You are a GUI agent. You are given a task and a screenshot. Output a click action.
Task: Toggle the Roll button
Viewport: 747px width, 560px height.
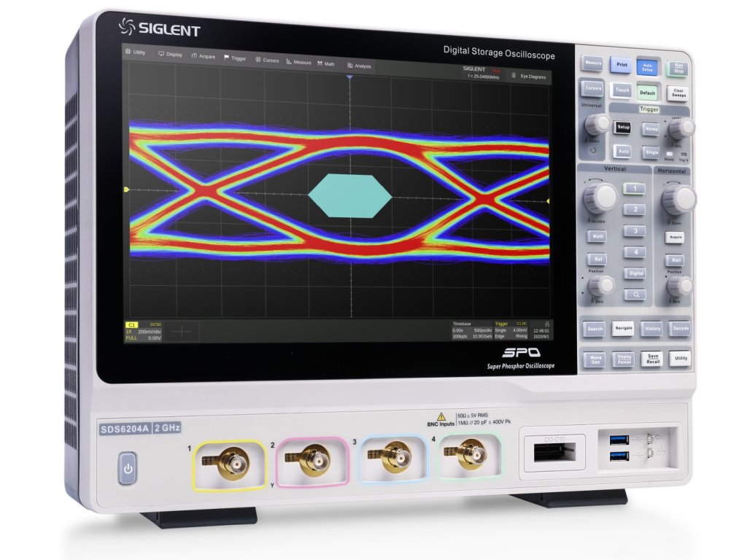[x=676, y=260]
